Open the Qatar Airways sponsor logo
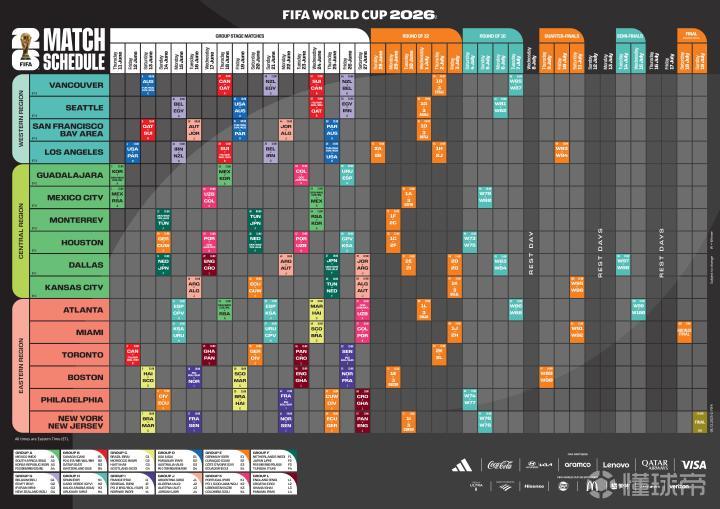 tap(654, 464)
